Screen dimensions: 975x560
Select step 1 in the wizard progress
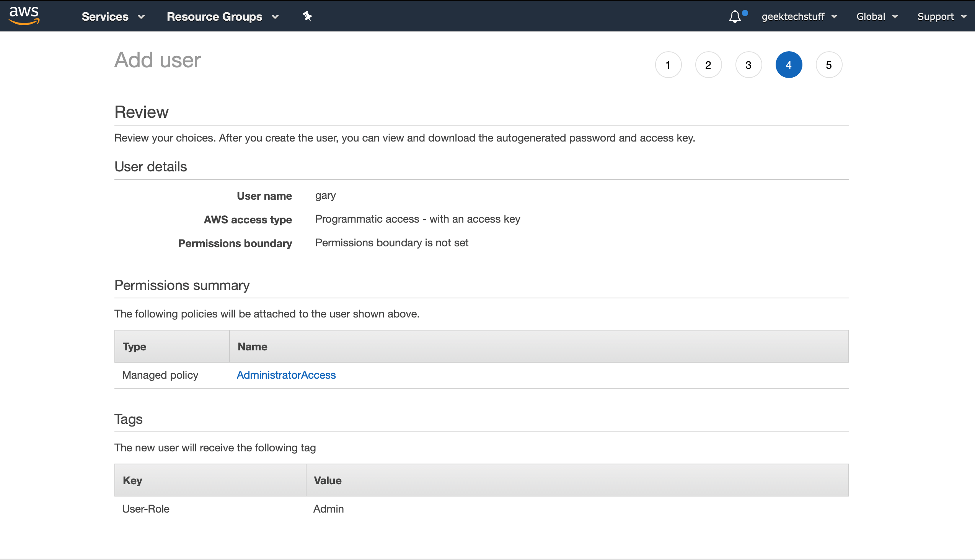click(668, 65)
